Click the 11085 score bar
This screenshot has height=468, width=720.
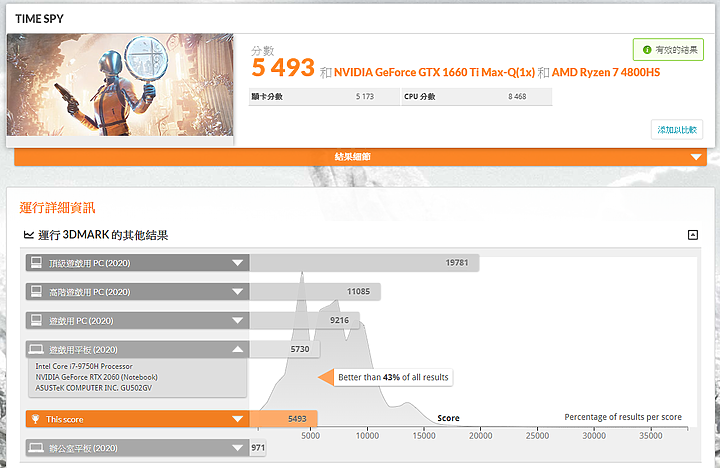coord(315,292)
